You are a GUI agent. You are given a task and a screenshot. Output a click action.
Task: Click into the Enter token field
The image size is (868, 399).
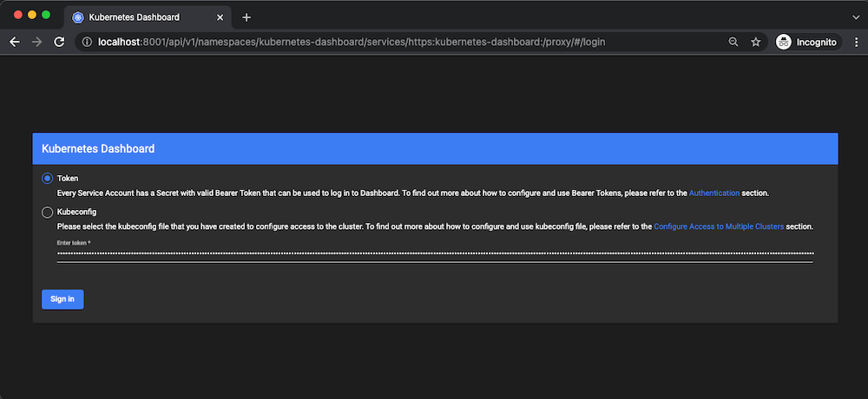click(434, 254)
